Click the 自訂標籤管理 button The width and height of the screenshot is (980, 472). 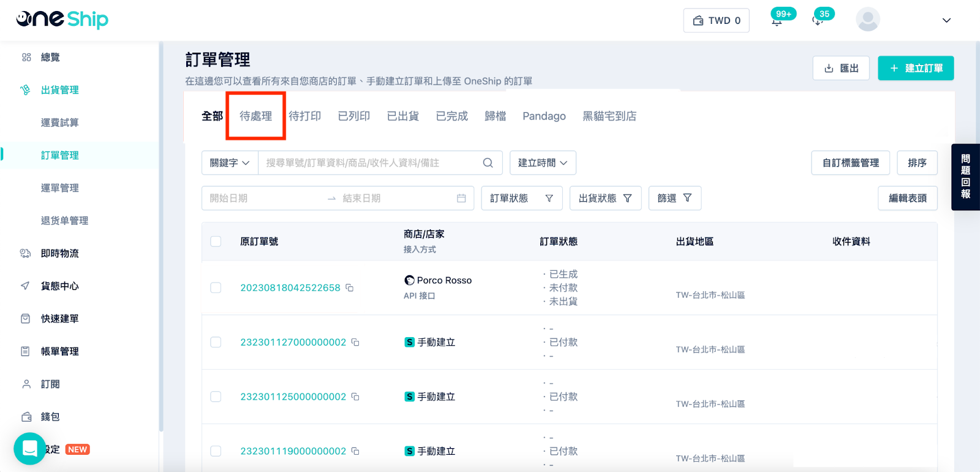pyautogui.click(x=851, y=162)
